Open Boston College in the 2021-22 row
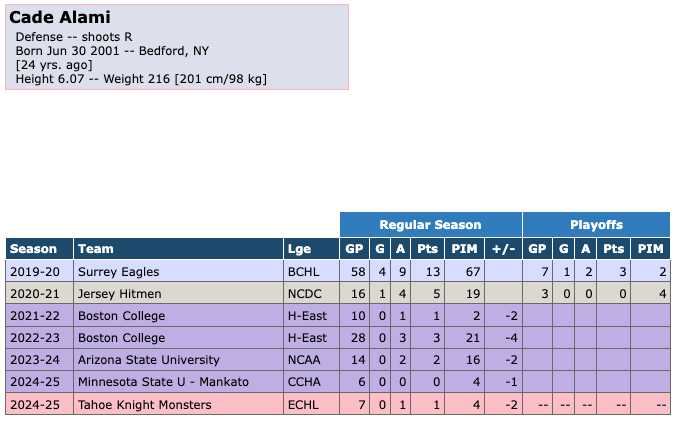This screenshot has height=421, width=676. coord(122,316)
